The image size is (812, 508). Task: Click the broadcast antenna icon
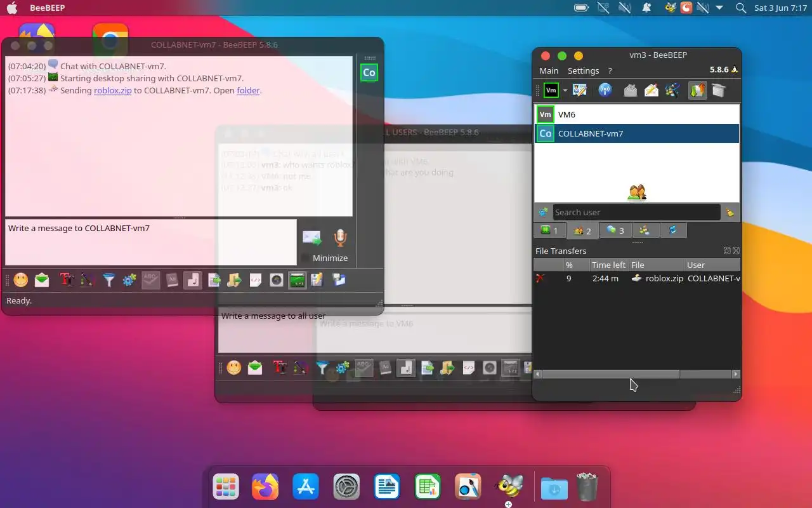point(605,90)
